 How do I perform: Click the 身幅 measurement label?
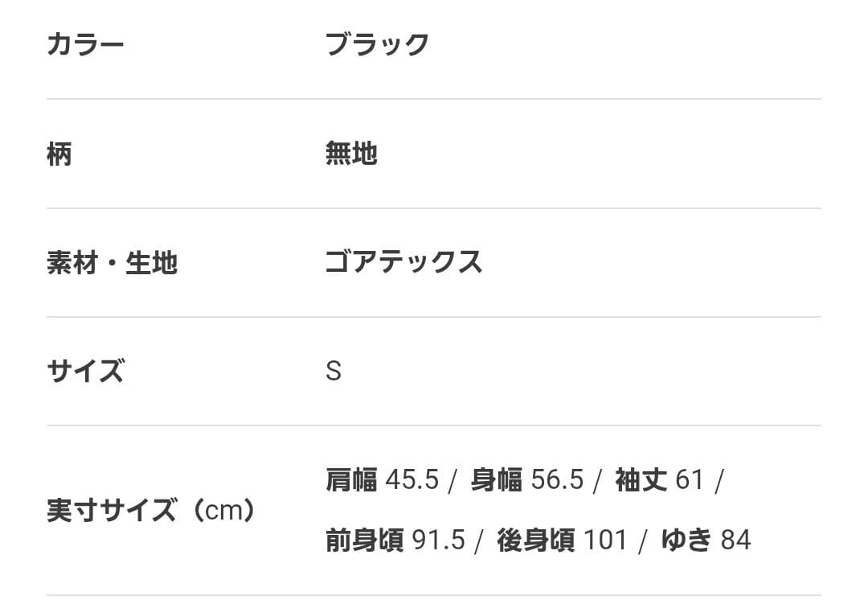pos(497,480)
